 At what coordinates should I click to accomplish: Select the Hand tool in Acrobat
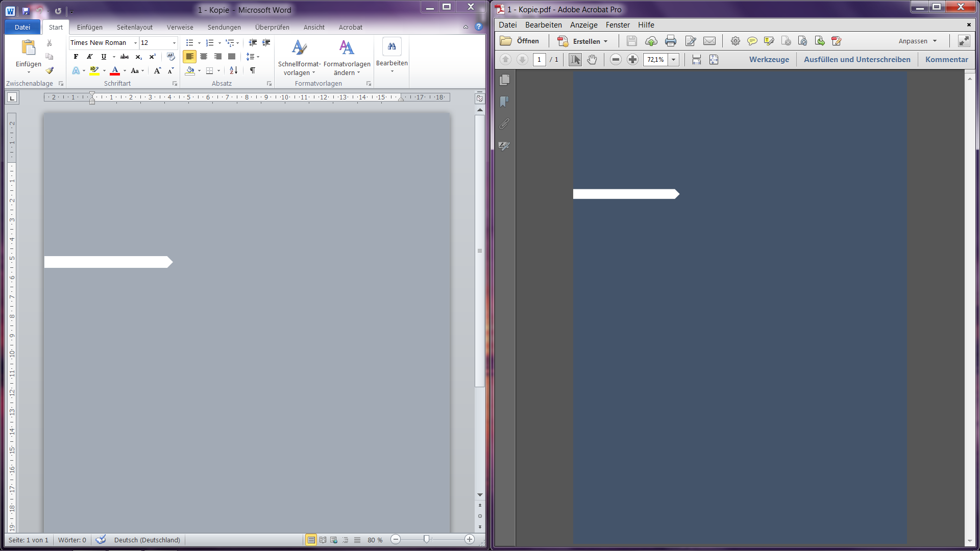coord(592,60)
